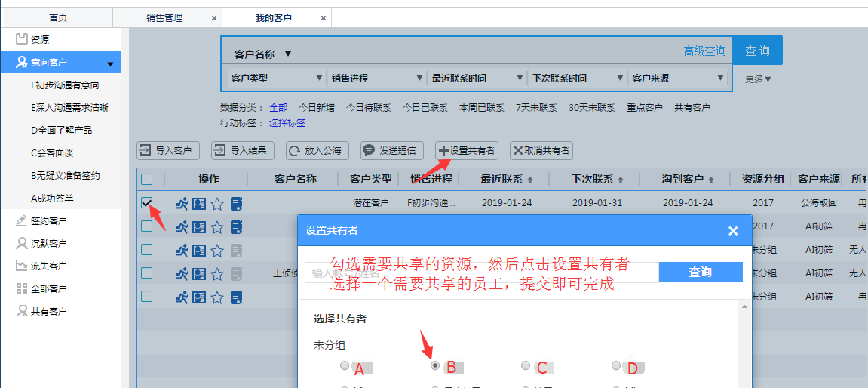
Task: Click the 全部客户 grid icon in the sidebar
Action: (x=22, y=288)
